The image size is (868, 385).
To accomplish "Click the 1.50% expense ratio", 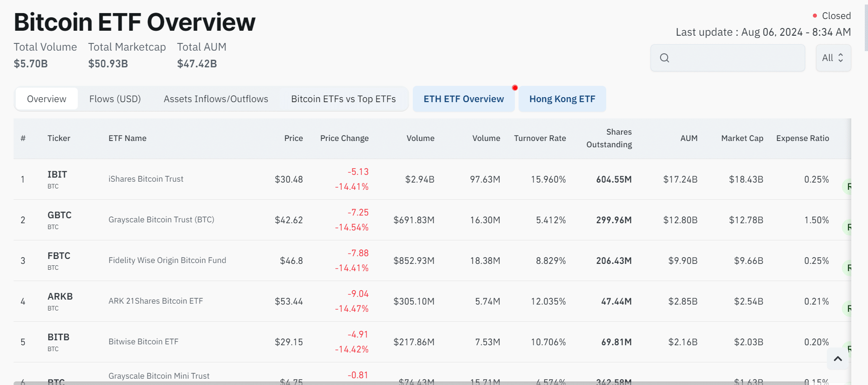I will click(x=816, y=220).
